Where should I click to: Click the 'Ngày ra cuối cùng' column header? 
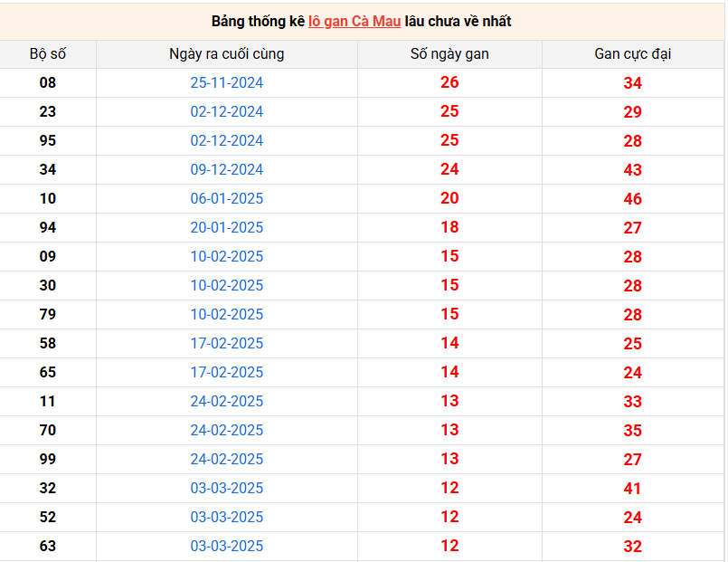[226, 53]
